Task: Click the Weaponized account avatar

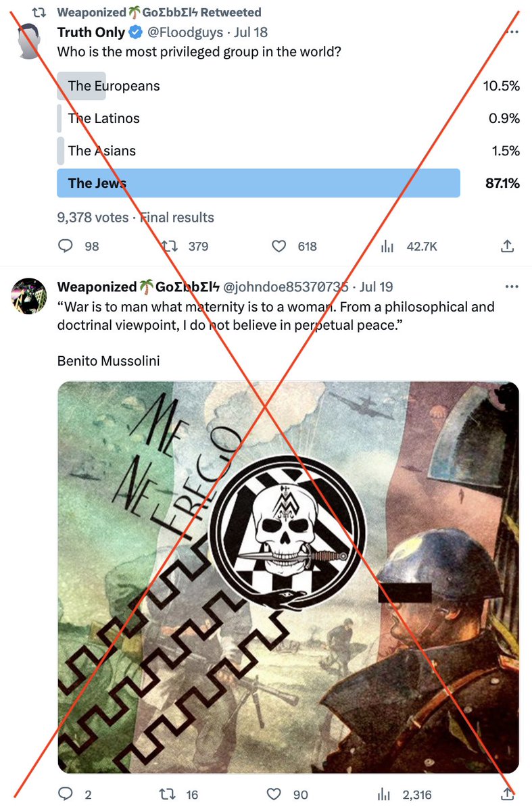Action: click(29, 296)
